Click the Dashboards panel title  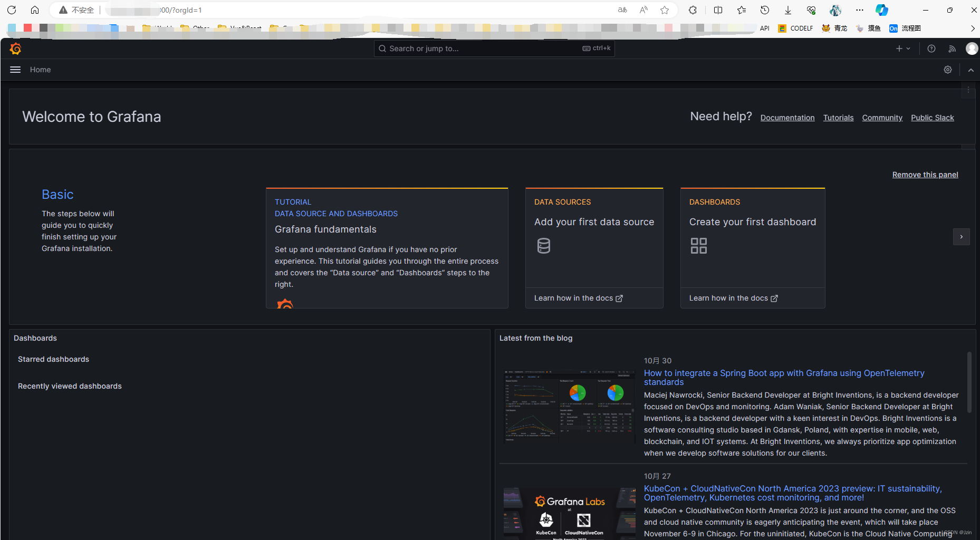(x=35, y=338)
